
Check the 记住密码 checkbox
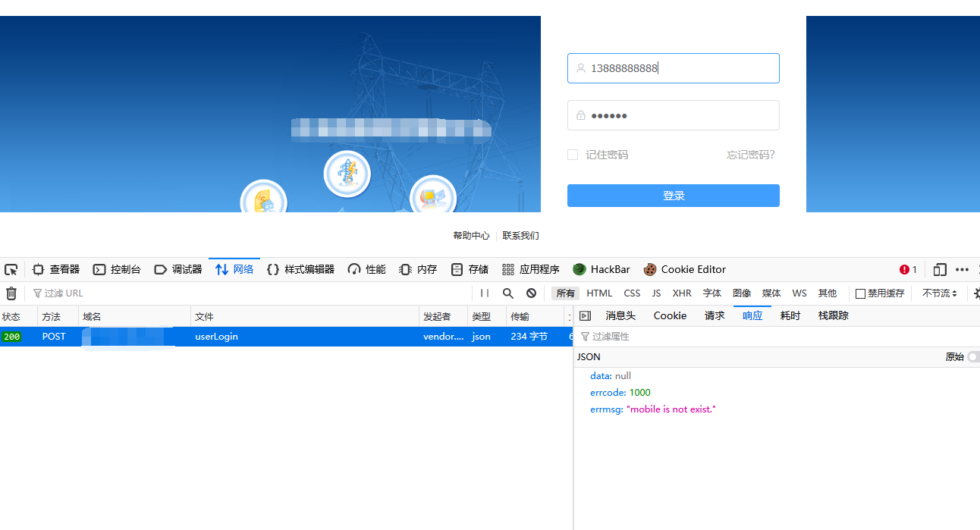pos(573,155)
